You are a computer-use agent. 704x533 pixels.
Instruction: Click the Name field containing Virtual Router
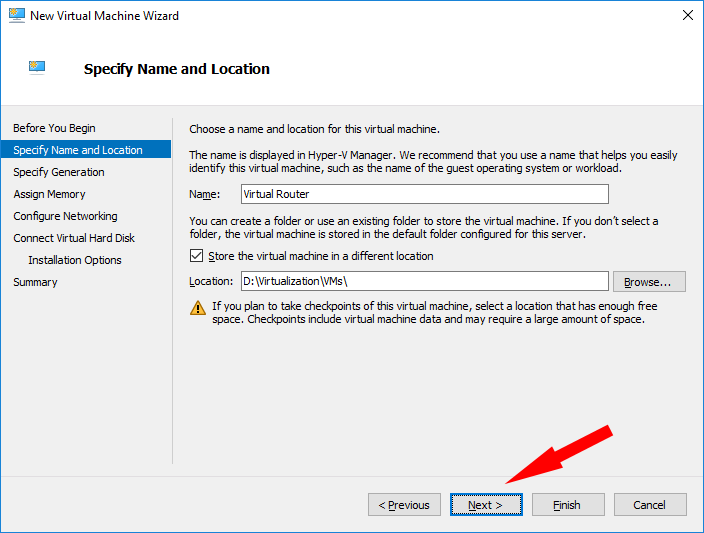(x=425, y=194)
